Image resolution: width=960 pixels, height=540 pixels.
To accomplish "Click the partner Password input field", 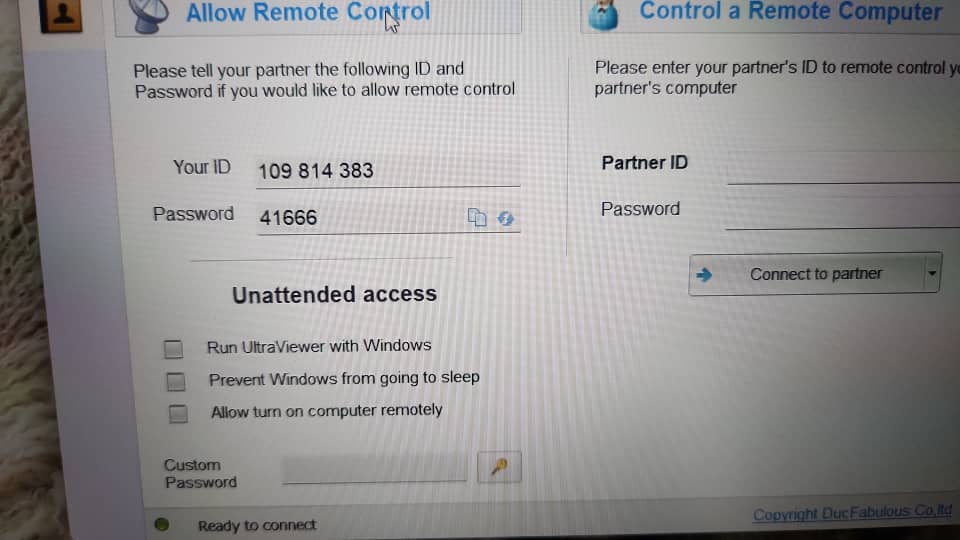I will click(x=842, y=213).
